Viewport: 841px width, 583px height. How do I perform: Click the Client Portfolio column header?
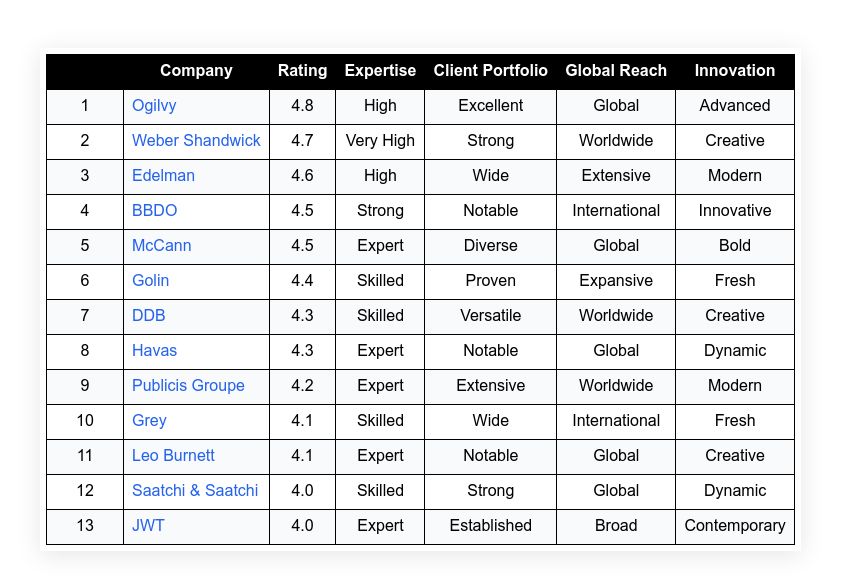pos(490,71)
